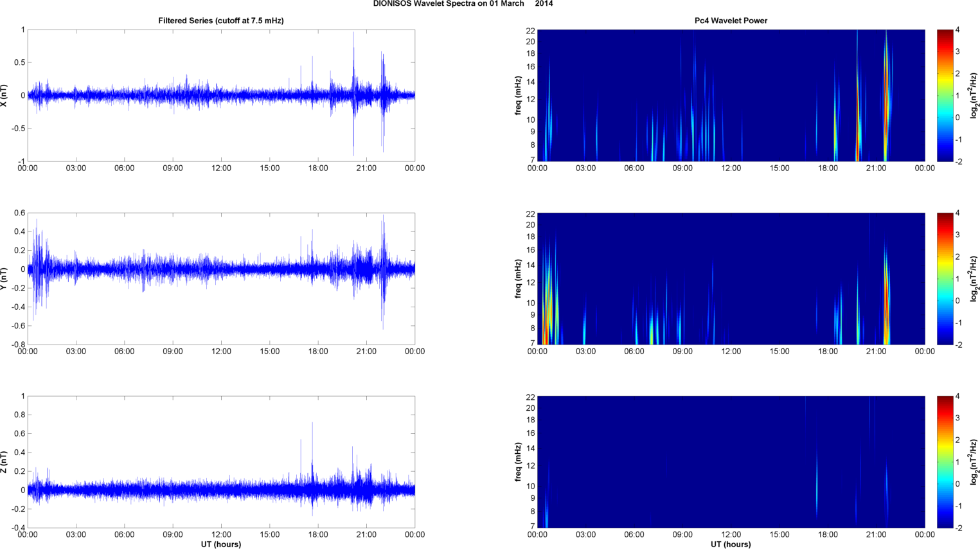980x549 pixels.
Task: Click the "freq (mHz)" label of the middle spectrogram
Action: click(x=517, y=278)
